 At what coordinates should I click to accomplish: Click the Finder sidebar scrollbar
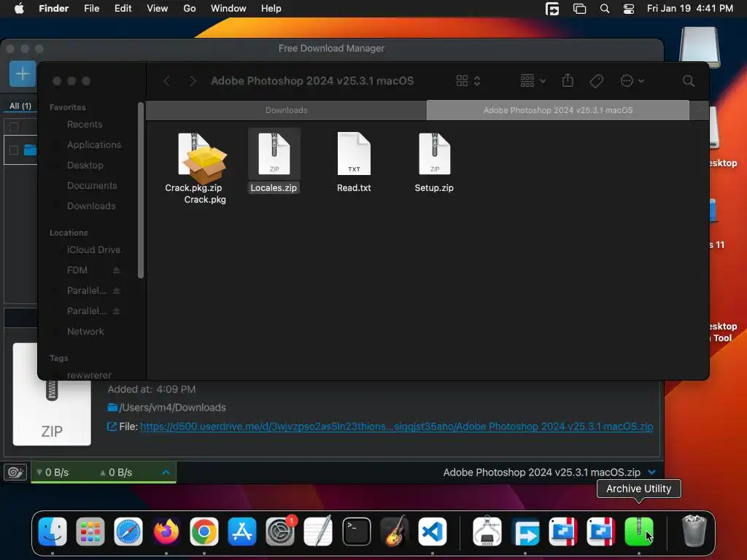(141, 190)
